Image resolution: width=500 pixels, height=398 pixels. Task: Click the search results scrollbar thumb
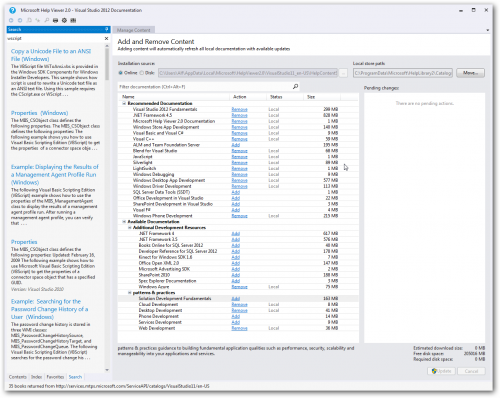(107, 65)
